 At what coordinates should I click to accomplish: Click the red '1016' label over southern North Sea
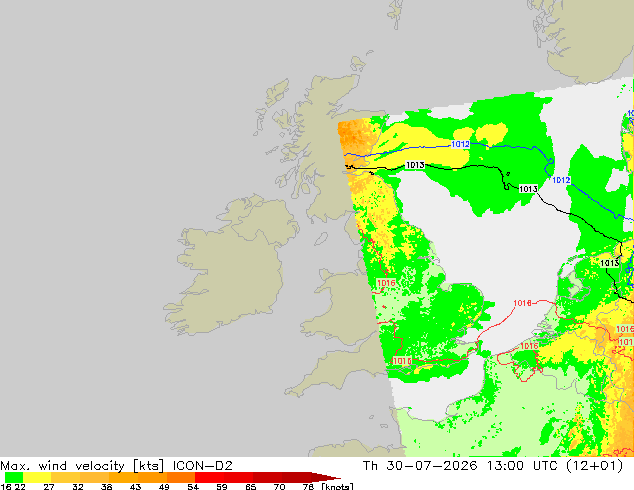(522, 303)
